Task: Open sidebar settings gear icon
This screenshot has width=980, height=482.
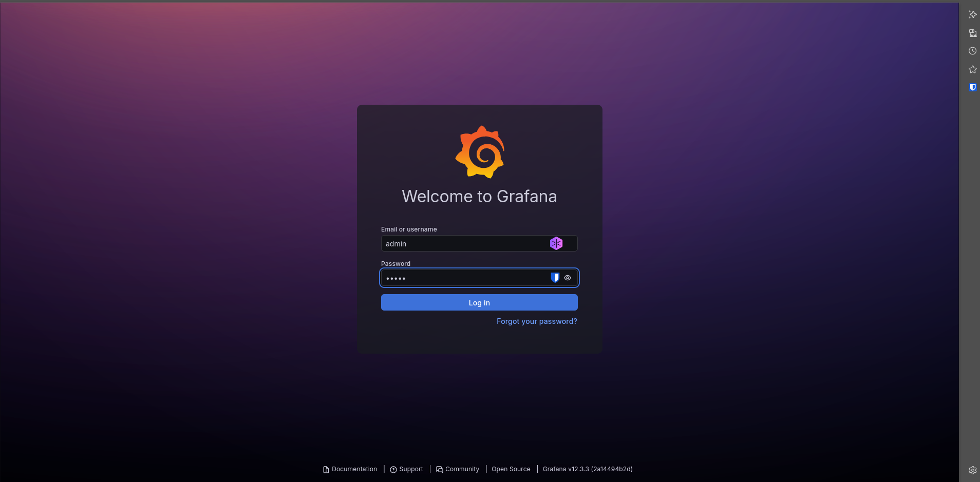Action: pos(972,470)
